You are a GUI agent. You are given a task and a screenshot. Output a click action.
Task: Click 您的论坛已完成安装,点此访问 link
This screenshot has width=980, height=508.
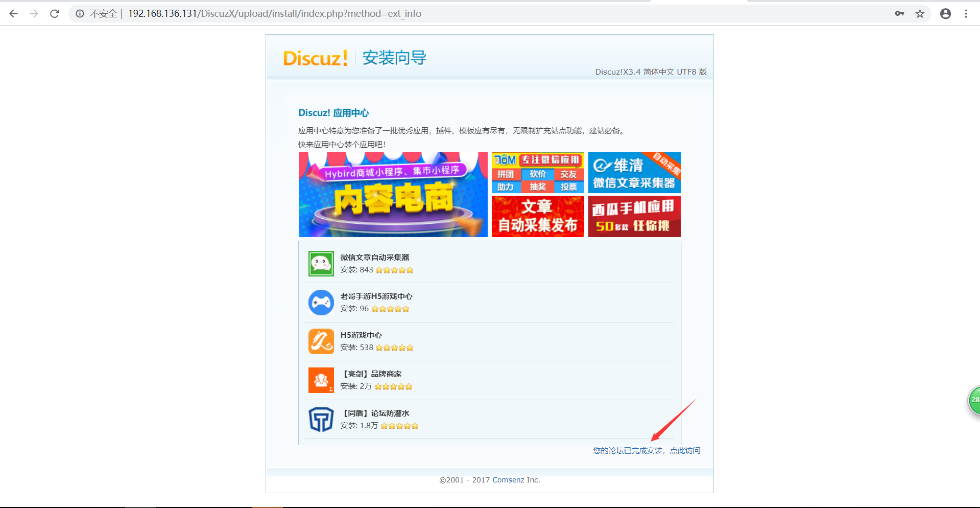tap(647, 451)
